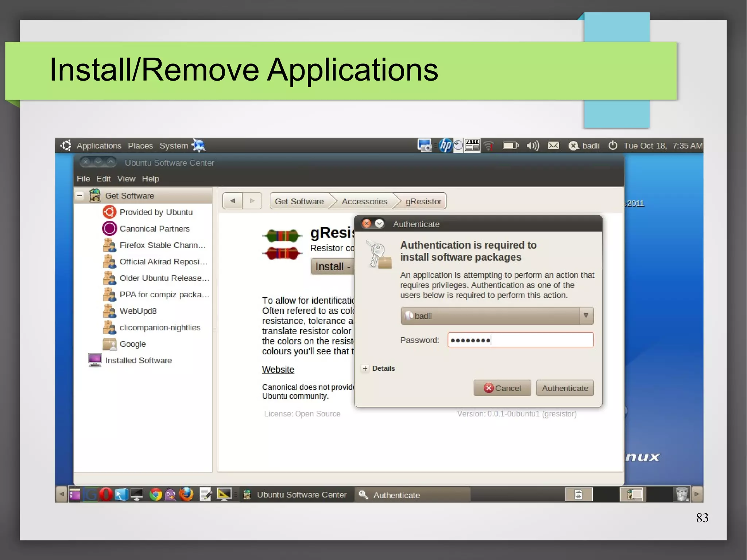Image resolution: width=747 pixels, height=560 pixels.
Task: Click the right scroll arrow of bottom panel
Action: [x=697, y=494]
